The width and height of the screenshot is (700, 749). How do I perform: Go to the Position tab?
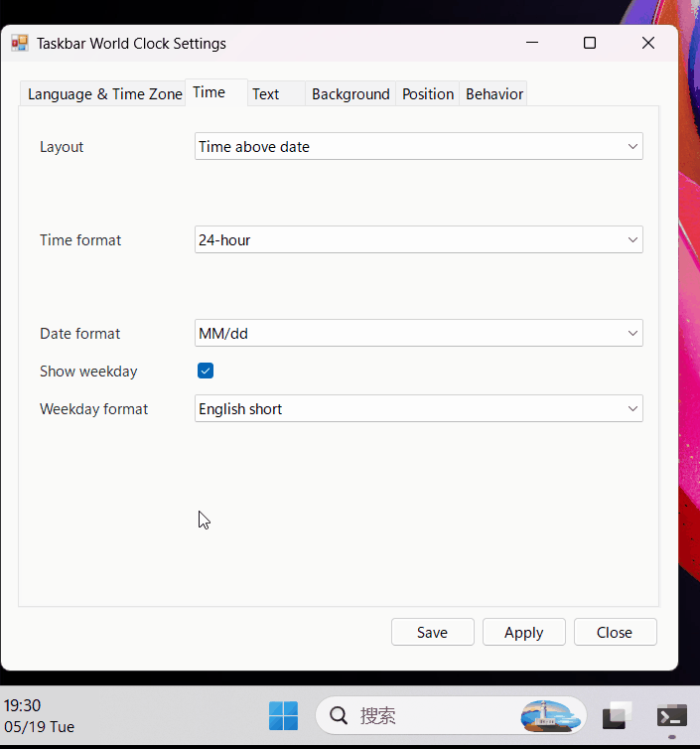point(427,93)
